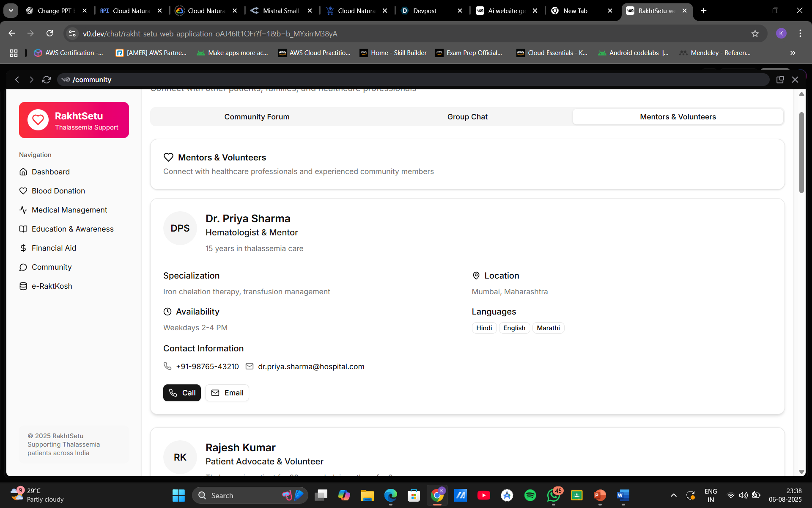Refresh the v0 preview pane
The image size is (812, 508).
47,80
